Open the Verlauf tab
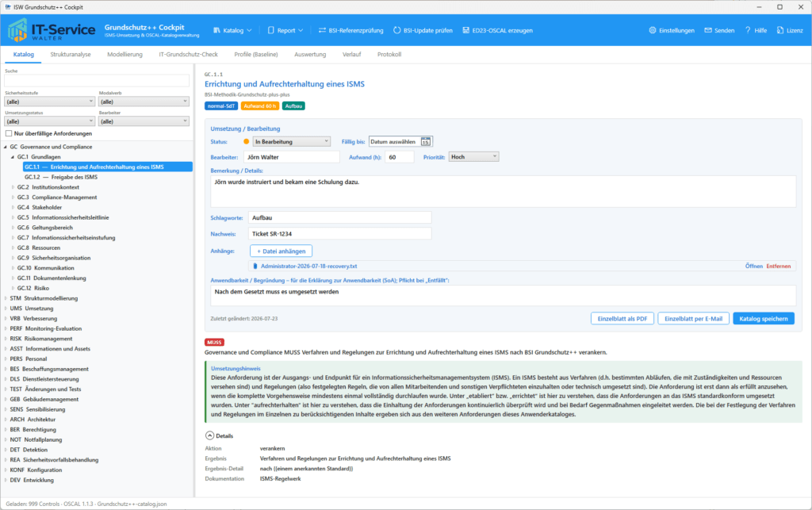Screen dimensions: 812x510 (351, 55)
